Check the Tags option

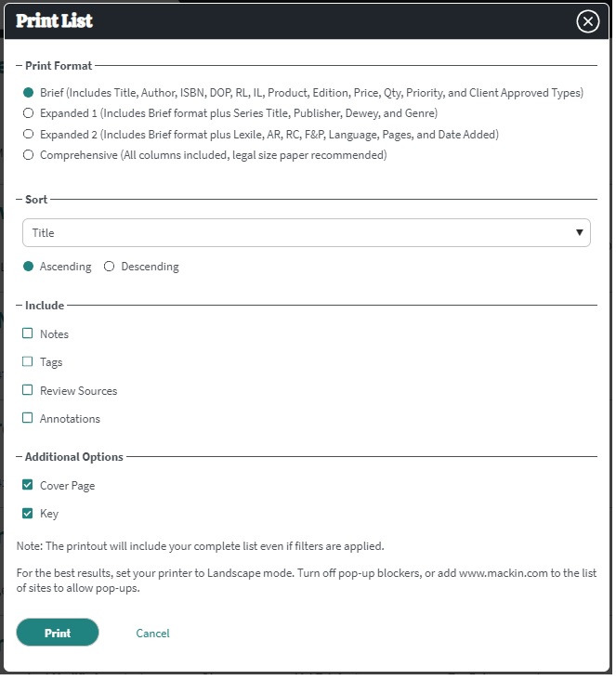pos(27,361)
